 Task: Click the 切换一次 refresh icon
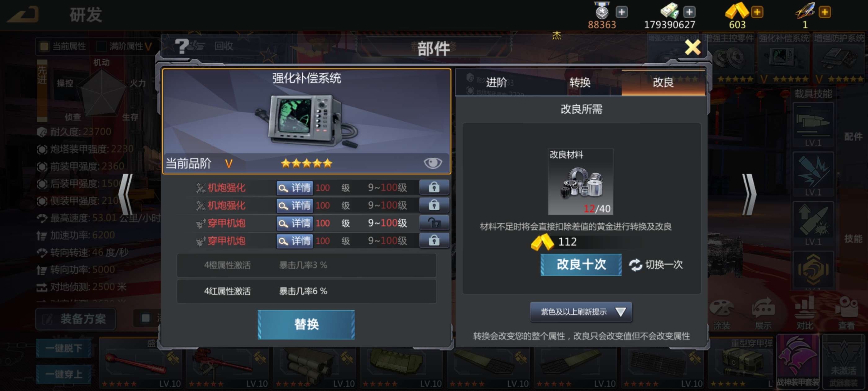[635, 265]
